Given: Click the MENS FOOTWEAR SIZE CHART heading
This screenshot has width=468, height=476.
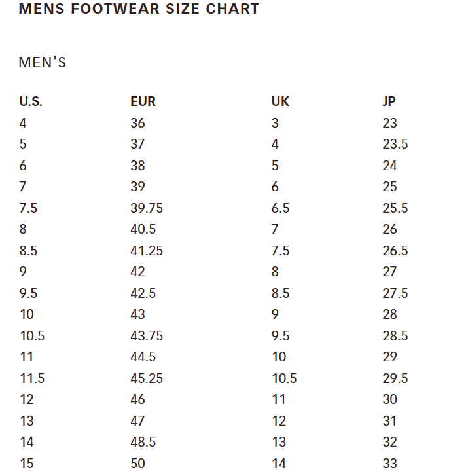Looking at the screenshot, I should tap(139, 9).
